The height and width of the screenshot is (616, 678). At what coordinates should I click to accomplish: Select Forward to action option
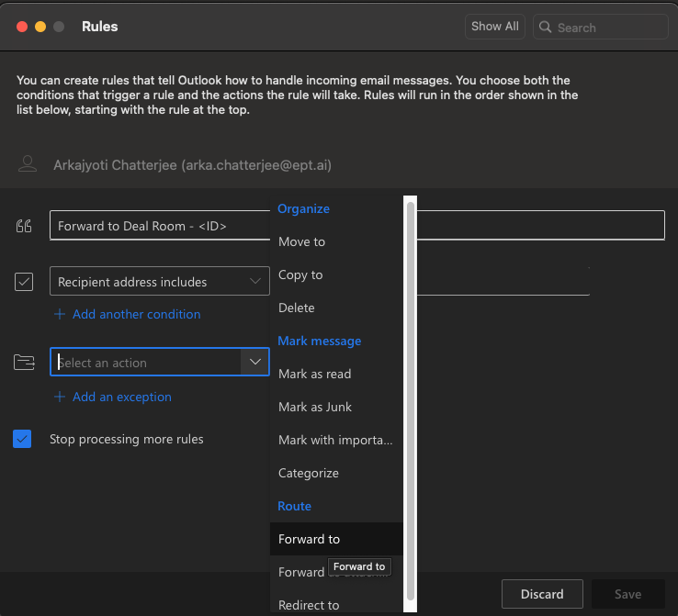(x=309, y=539)
